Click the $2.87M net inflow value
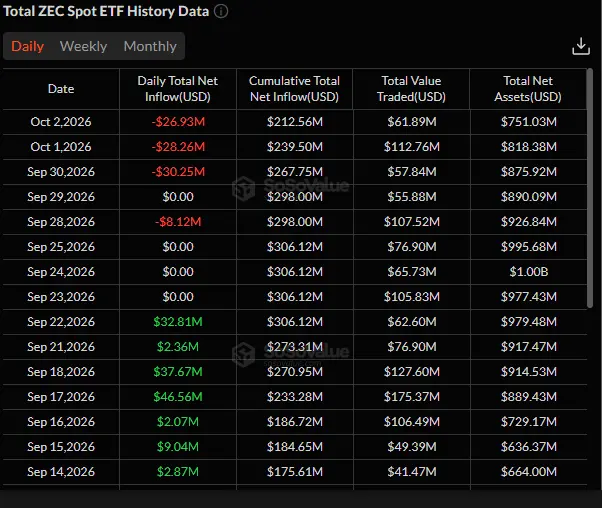This screenshot has width=602, height=508. tap(178, 471)
